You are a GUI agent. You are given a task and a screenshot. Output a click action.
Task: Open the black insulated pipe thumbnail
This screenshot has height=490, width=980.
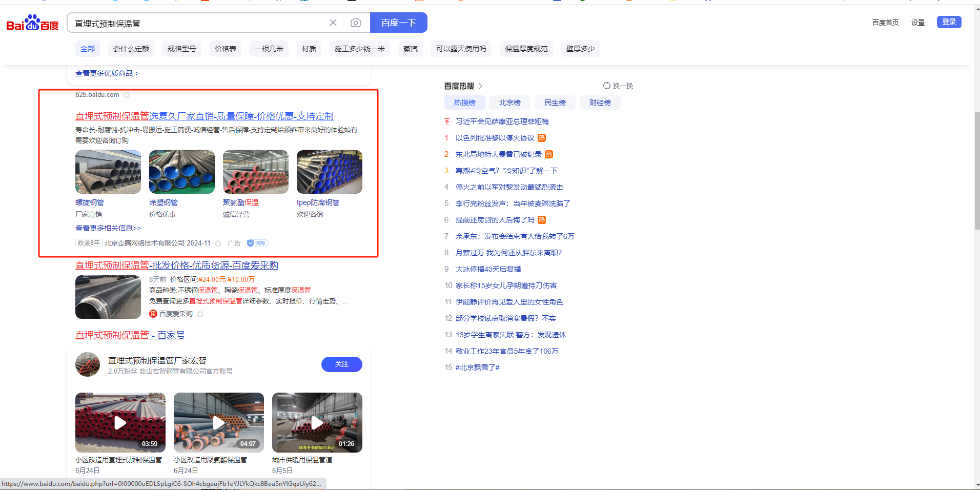click(108, 297)
